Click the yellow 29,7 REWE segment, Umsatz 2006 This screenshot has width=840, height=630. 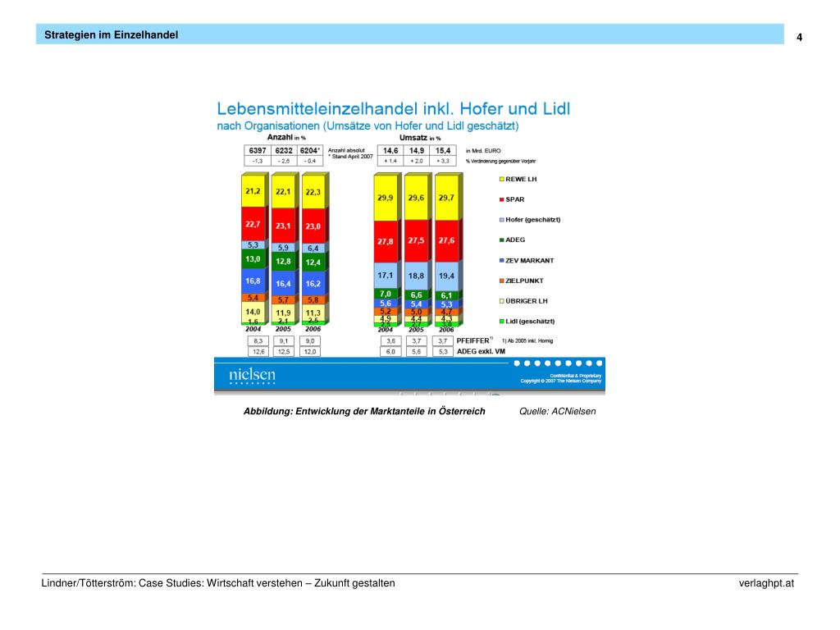(x=446, y=198)
